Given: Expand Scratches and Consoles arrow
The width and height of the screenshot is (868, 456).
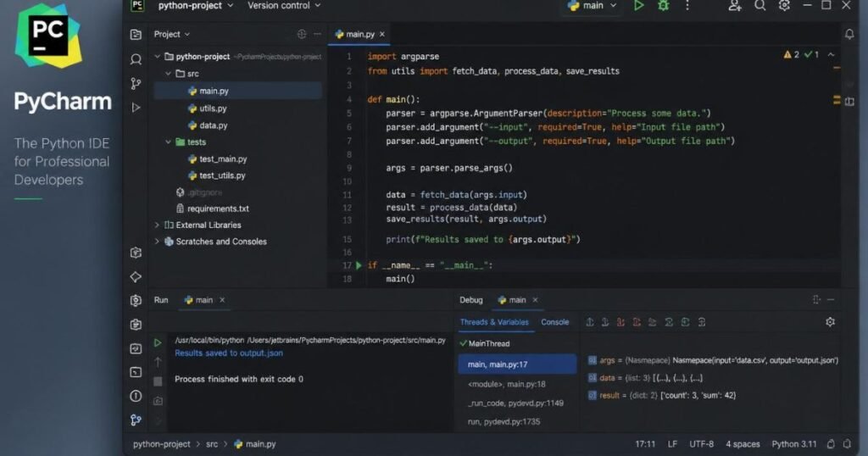Looking at the screenshot, I should 157,242.
